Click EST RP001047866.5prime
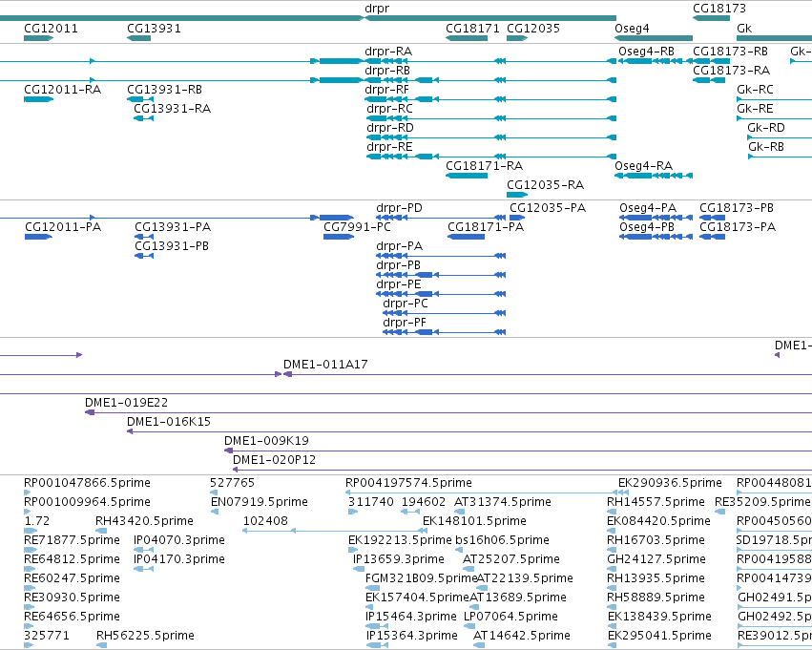Image resolution: width=812 pixels, height=650 pixels. coord(87,483)
